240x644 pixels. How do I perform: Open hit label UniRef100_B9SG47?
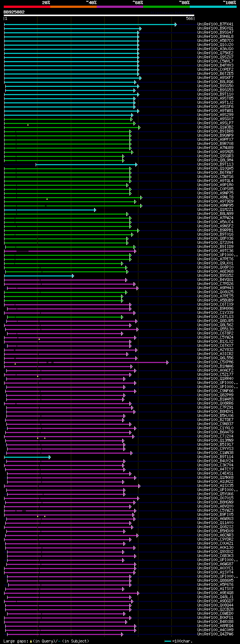pos(215,32)
